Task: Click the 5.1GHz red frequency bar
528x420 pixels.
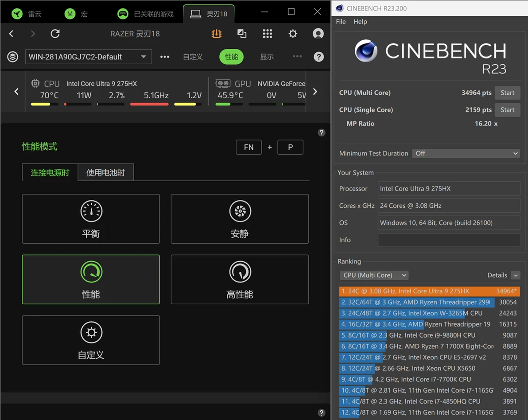Action: [149, 104]
